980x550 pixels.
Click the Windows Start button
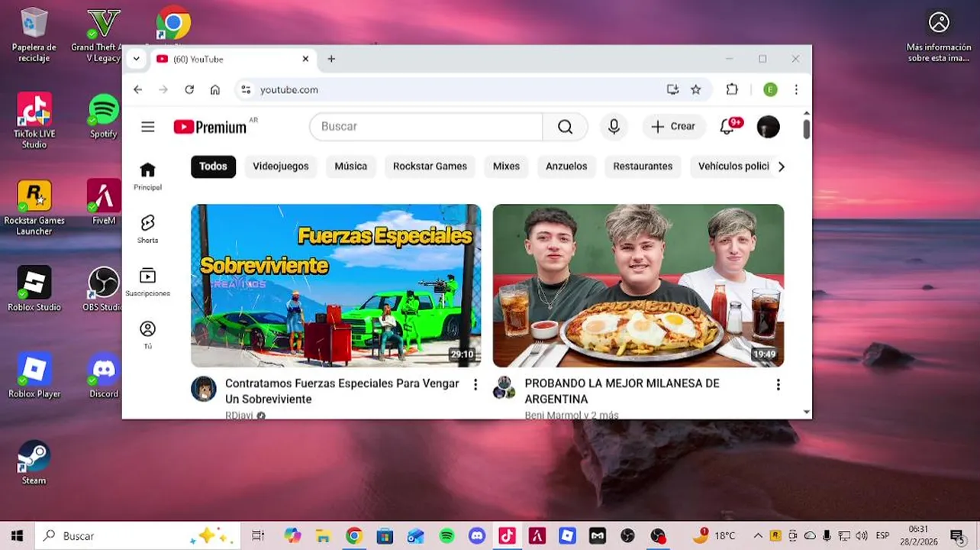(x=17, y=535)
